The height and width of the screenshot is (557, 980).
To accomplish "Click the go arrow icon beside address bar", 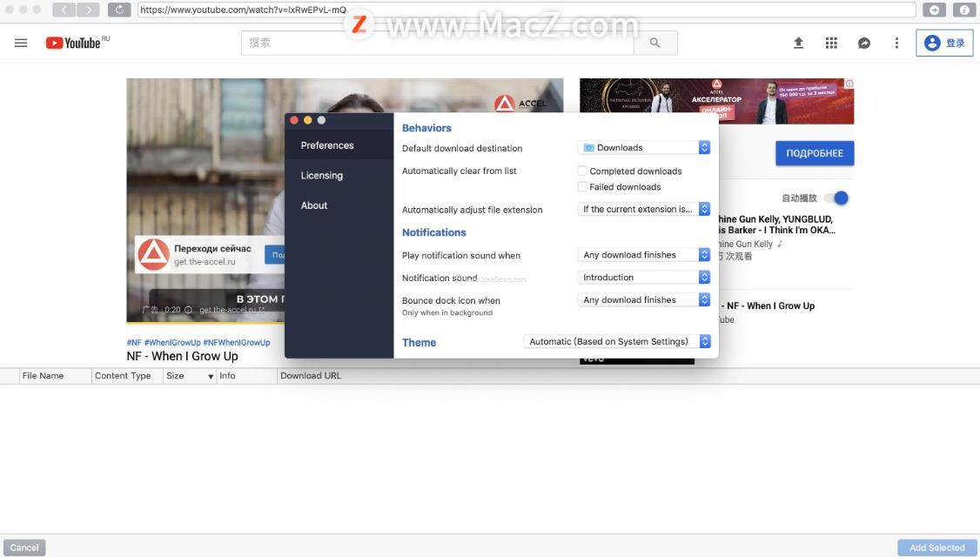I will [x=934, y=10].
